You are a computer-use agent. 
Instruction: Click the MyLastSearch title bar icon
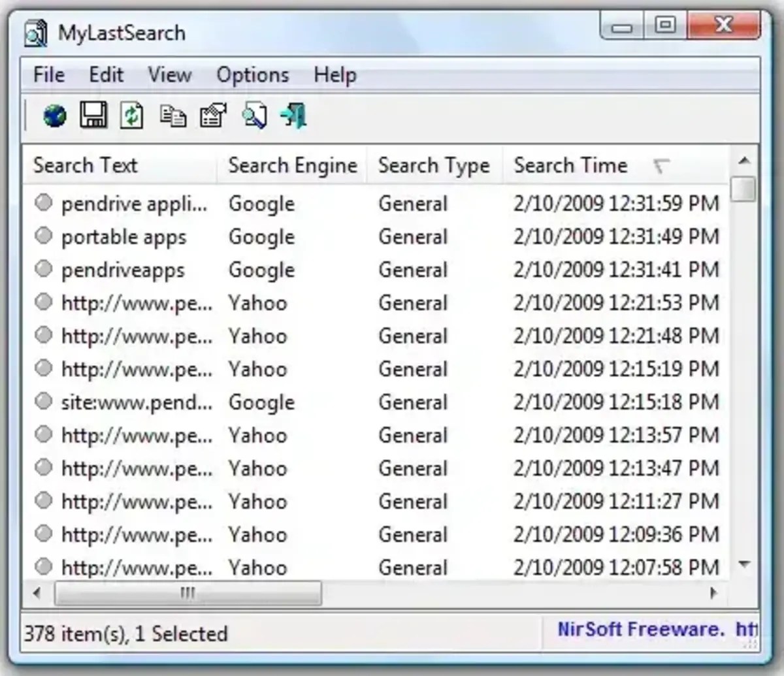[x=36, y=33]
